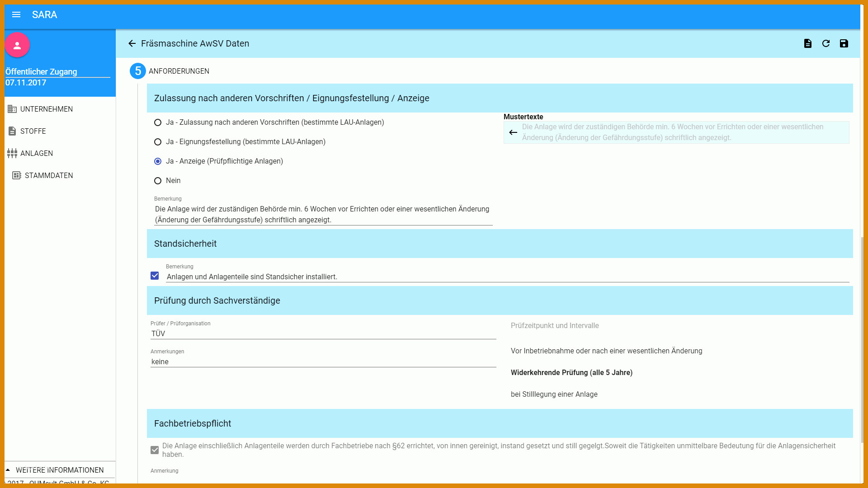868x488 pixels.
Task: Click the Unternehmen building icon
Action: [x=12, y=109]
